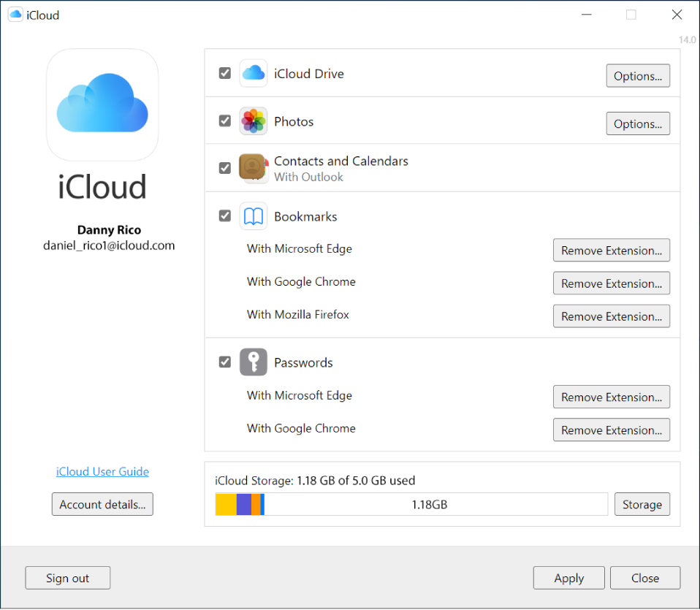Click the Contacts and Calendars icon
This screenshot has height=610, width=700.
[x=253, y=167]
